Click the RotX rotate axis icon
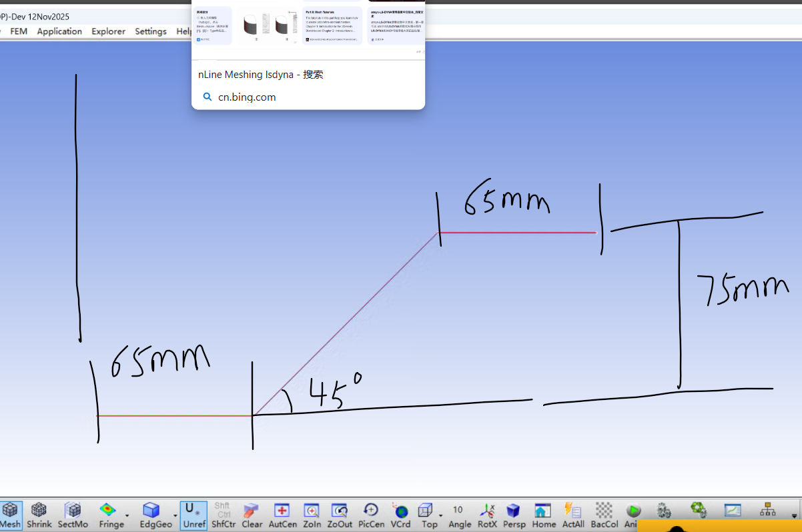802x532 pixels. (487, 515)
